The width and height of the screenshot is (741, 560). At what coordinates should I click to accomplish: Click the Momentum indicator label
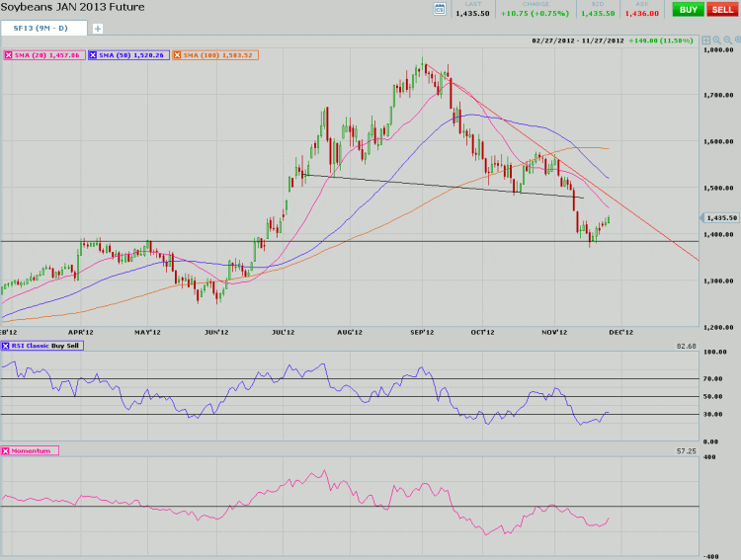35,450
